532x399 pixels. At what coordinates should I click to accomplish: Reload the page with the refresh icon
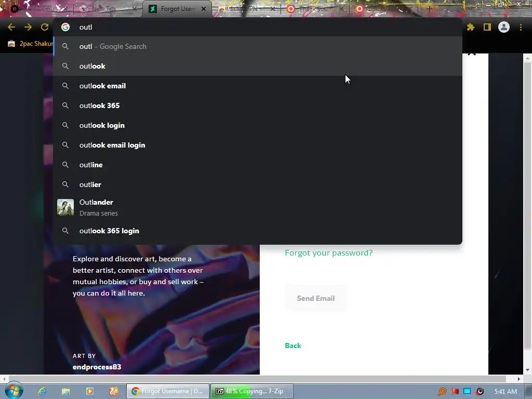point(45,27)
